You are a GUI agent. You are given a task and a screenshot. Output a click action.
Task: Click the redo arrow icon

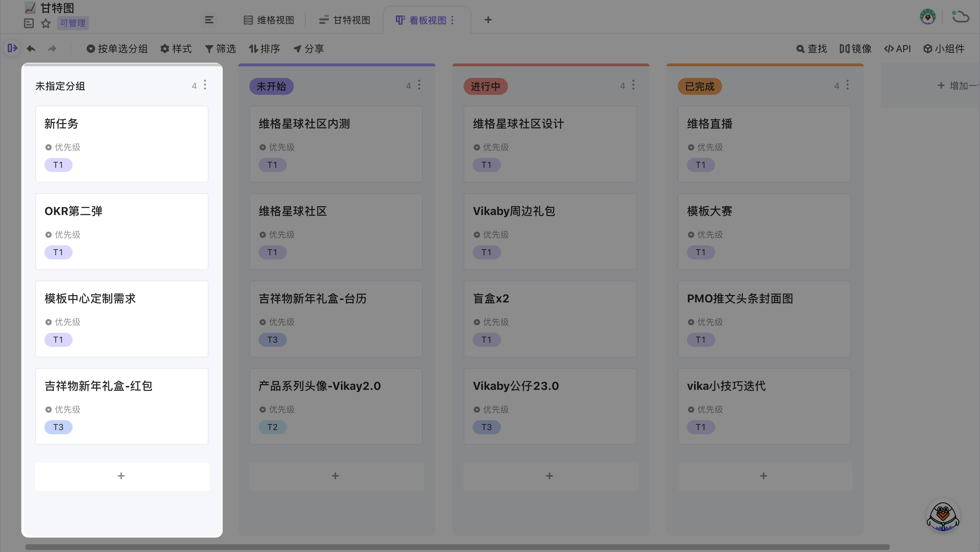(x=52, y=49)
